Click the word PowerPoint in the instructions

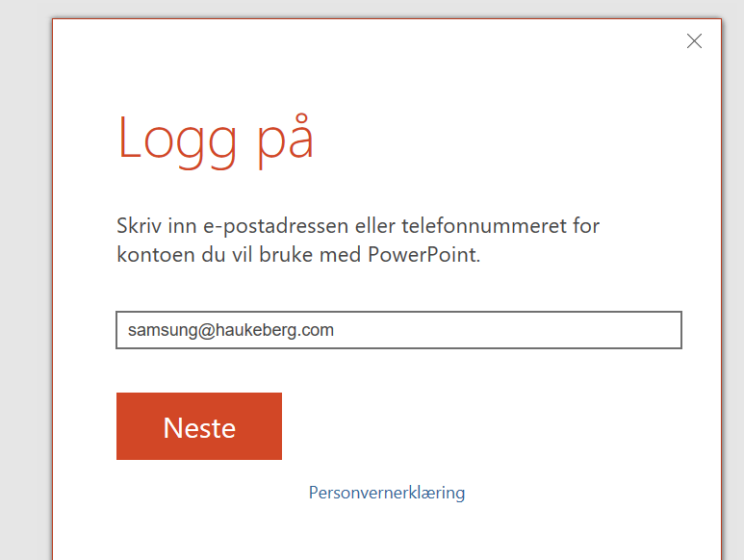tap(424, 256)
